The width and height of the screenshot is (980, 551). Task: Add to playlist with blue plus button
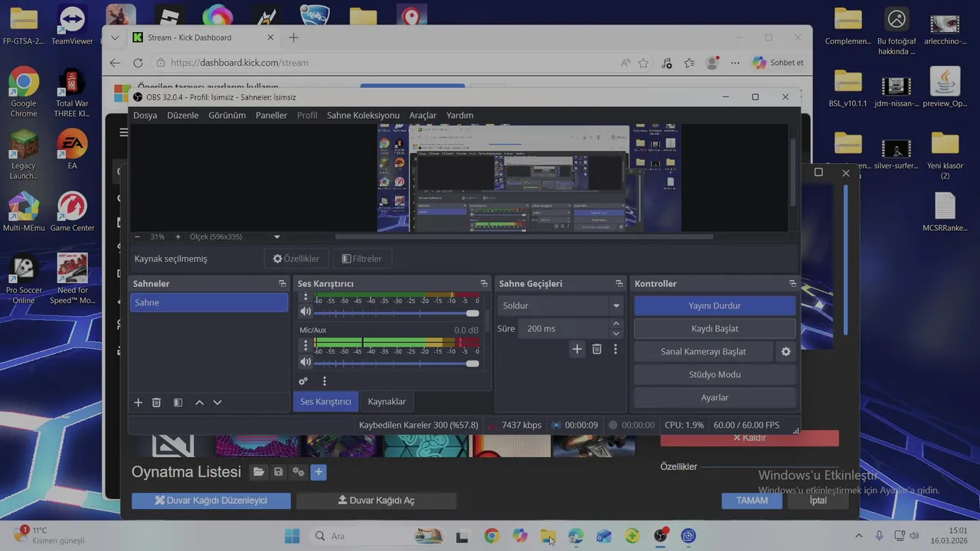[x=318, y=472]
